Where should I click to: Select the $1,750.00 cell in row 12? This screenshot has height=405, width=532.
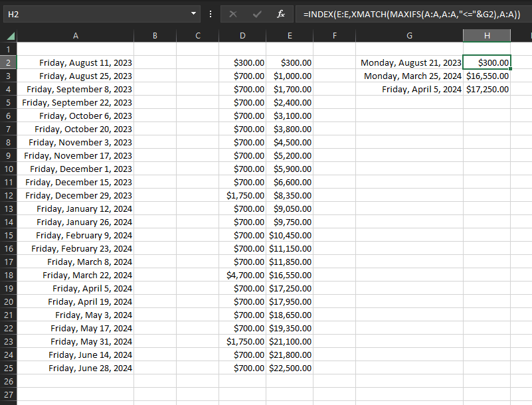[x=242, y=196]
